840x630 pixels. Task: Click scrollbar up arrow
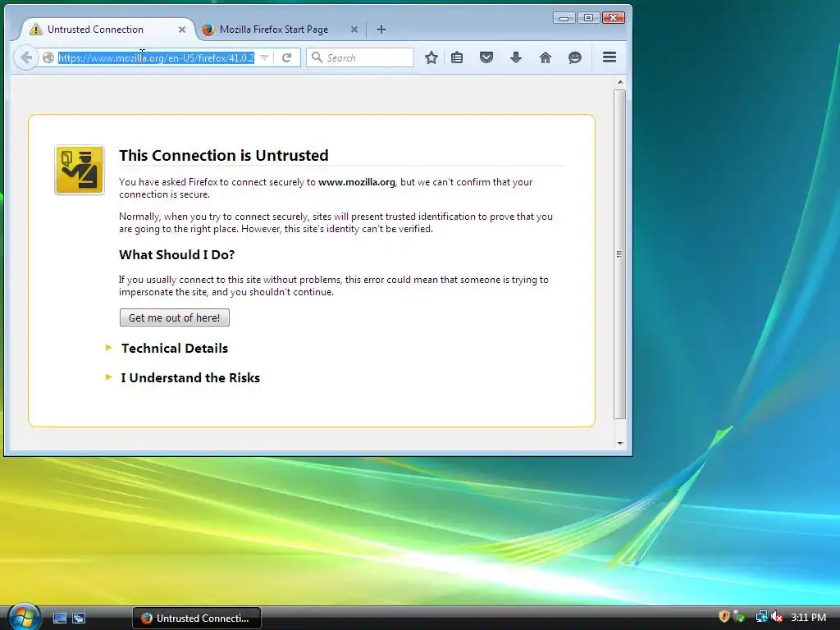620,83
